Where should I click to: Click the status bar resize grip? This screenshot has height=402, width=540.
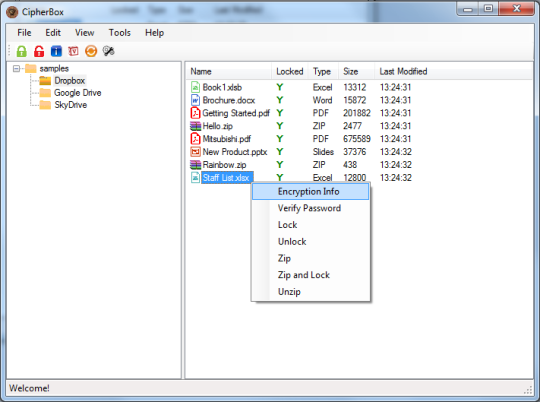(528, 390)
